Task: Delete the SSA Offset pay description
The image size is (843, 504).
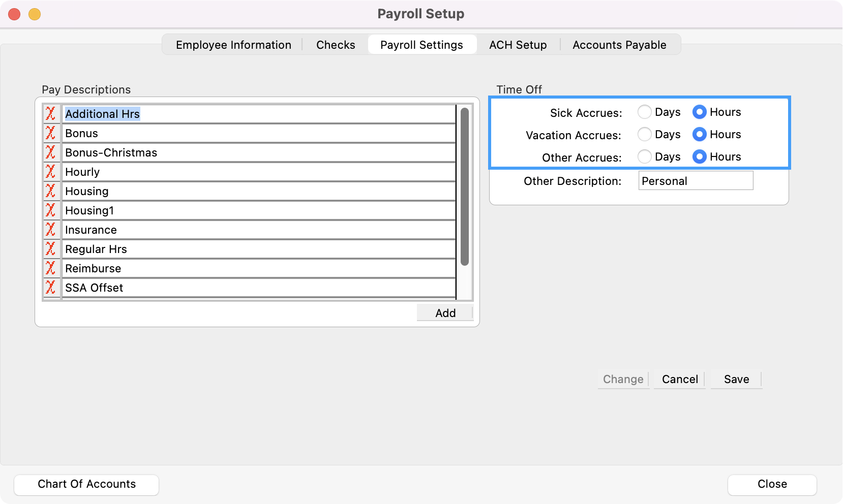Action: point(51,288)
